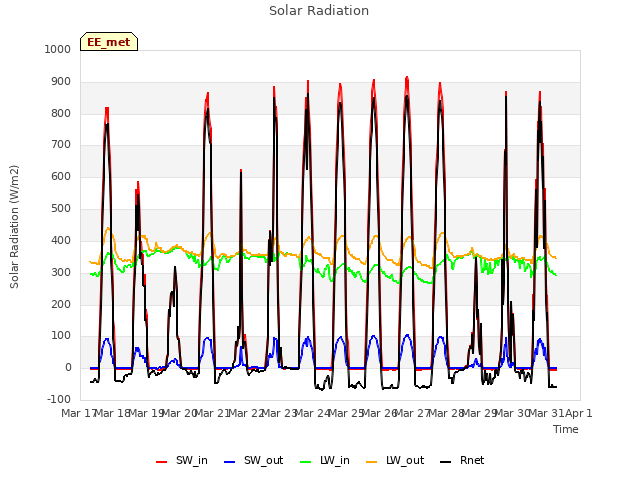The width and height of the screenshot is (640, 480).
Task: Click the Mar 20 x-axis date label
Action: [180, 413]
